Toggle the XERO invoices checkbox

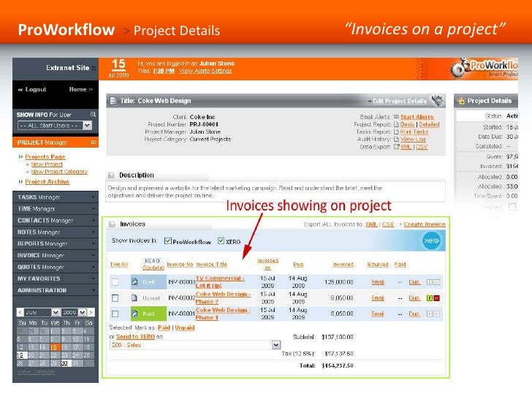point(221,240)
